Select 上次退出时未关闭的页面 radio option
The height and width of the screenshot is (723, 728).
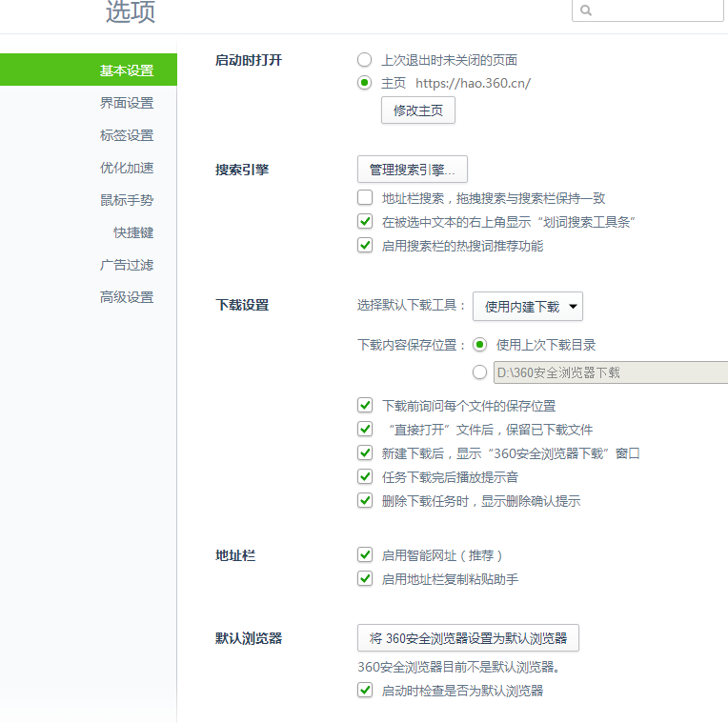coord(365,59)
